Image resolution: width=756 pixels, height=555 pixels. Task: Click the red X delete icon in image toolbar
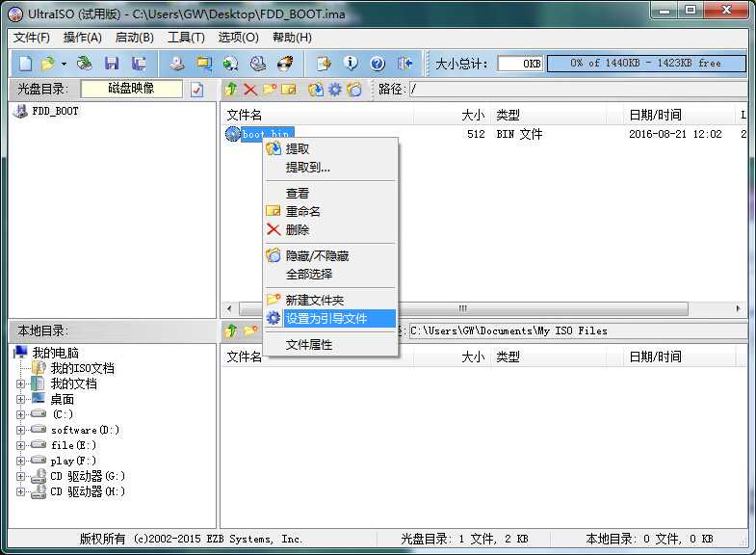[x=250, y=90]
